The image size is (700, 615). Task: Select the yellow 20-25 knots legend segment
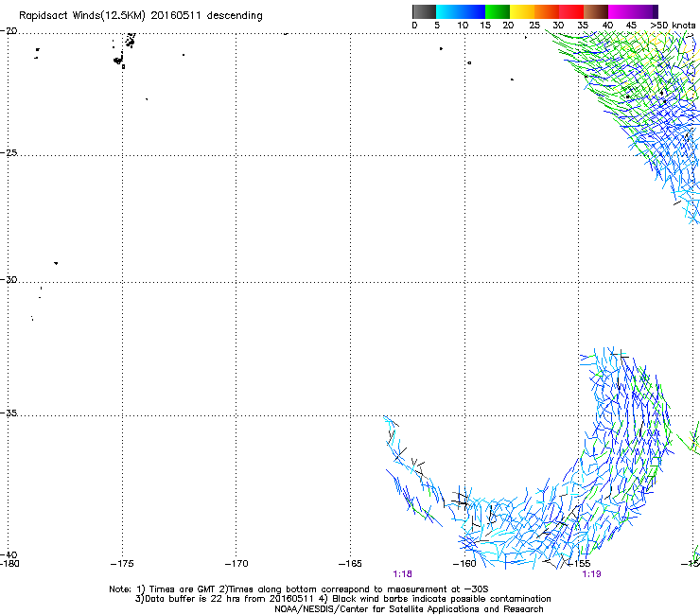pyautogui.click(x=522, y=11)
